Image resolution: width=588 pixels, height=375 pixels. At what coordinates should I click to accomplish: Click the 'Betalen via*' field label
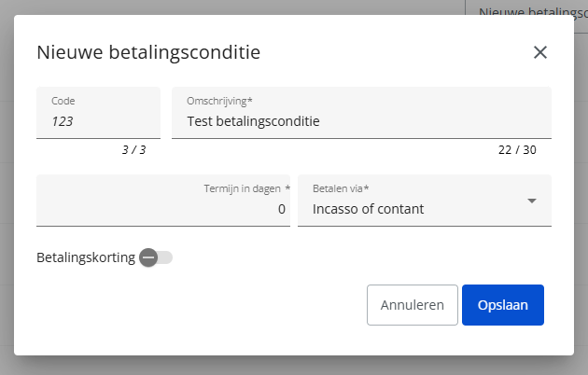pos(341,188)
